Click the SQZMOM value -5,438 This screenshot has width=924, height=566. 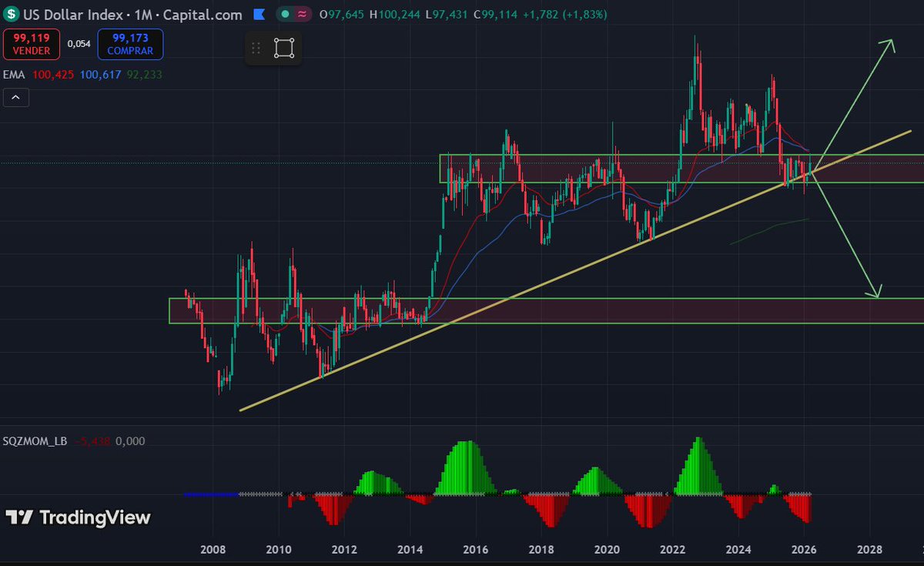[92, 441]
